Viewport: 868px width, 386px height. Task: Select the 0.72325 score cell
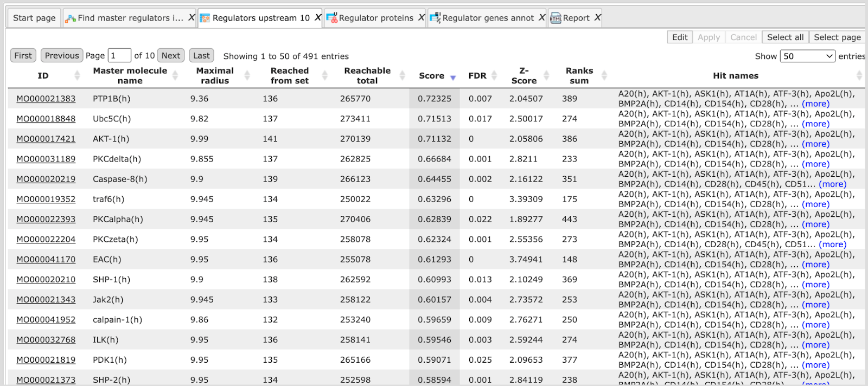[x=435, y=99]
